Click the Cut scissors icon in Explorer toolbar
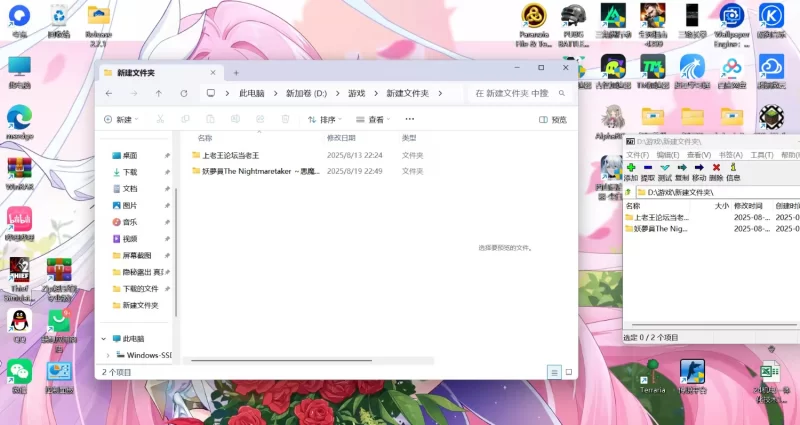800x425 pixels. click(x=160, y=119)
